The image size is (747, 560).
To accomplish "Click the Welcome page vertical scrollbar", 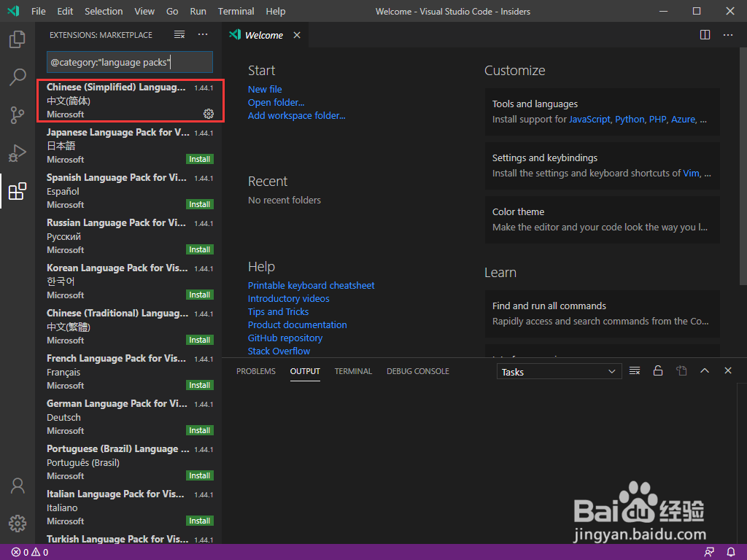I will click(743, 166).
